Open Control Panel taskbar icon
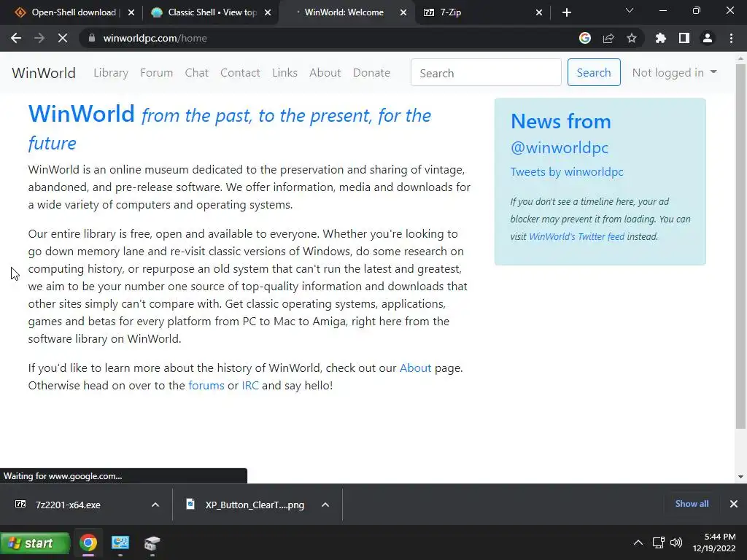 tap(120, 542)
